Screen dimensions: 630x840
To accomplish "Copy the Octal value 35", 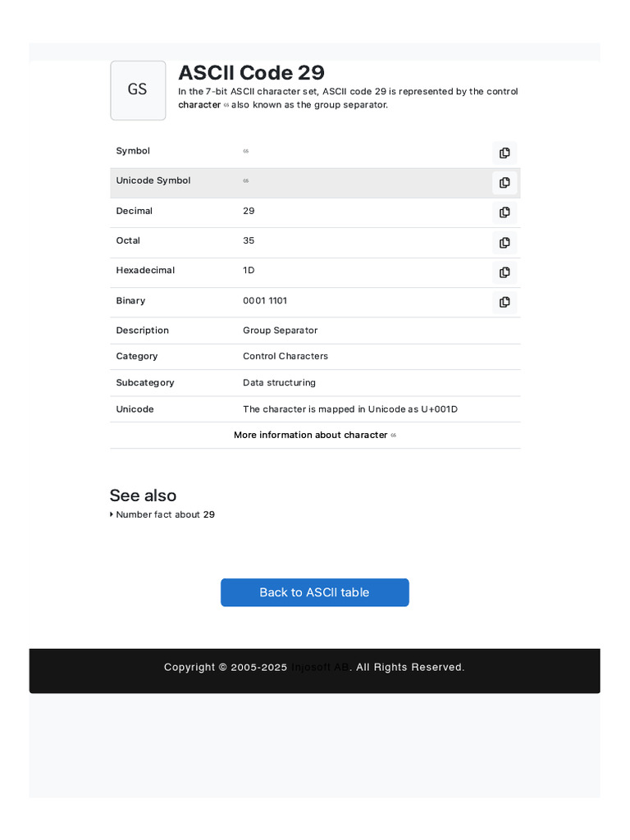I will pos(504,242).
